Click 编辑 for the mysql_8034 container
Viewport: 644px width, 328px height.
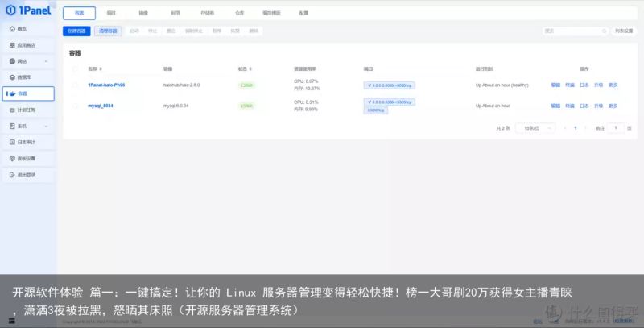point(555,106)
